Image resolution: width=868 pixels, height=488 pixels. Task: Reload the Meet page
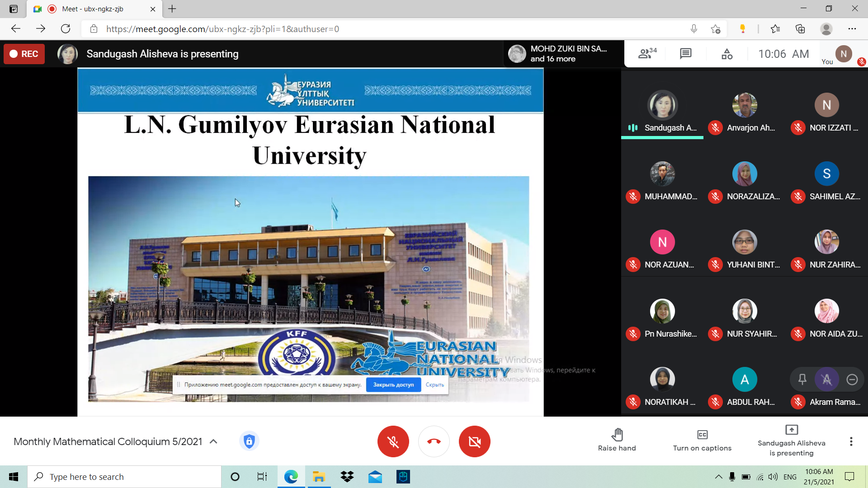click(x=66, y=29)
